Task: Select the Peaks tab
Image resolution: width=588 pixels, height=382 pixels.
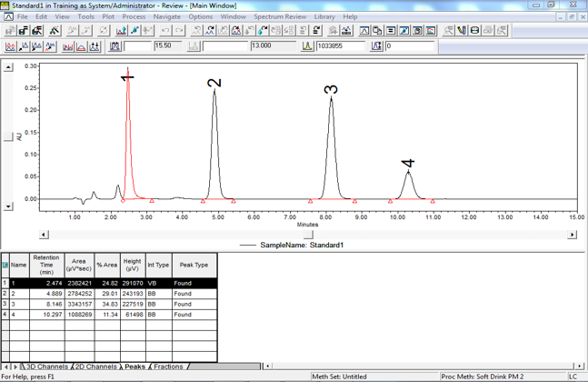Action: point(135,367)
